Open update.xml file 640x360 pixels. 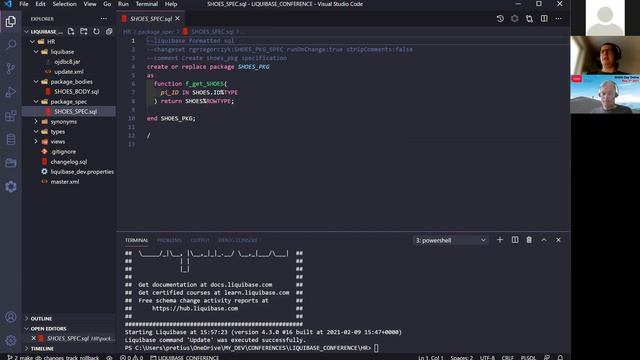(x=69, y=71)
